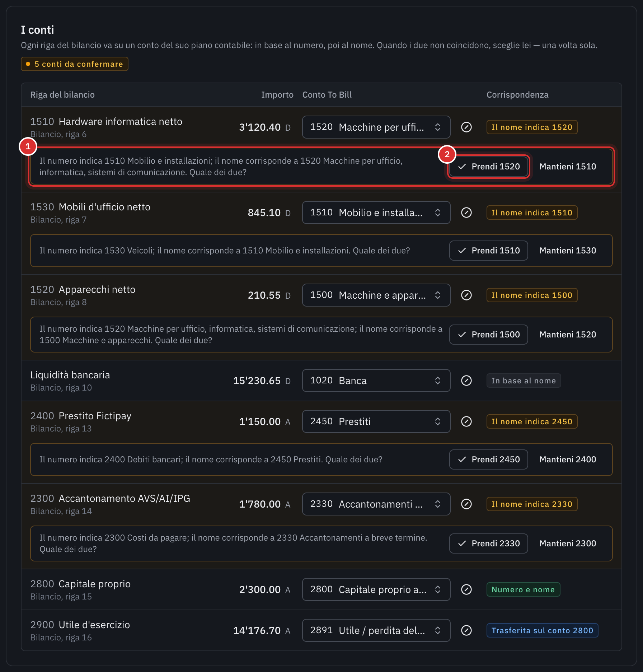Open the 2330 Accantonamenti account dropdown
The image size is (643, 672).
pos(376,504)
